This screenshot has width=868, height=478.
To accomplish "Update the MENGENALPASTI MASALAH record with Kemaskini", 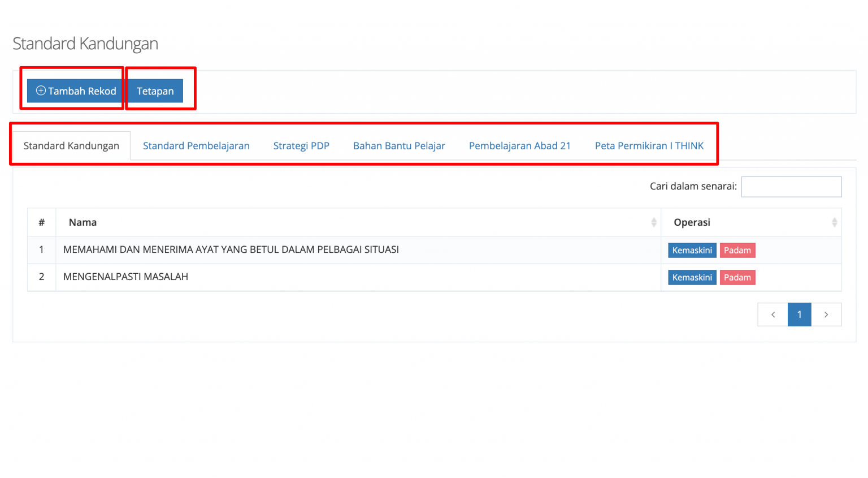I will point(692,277).
